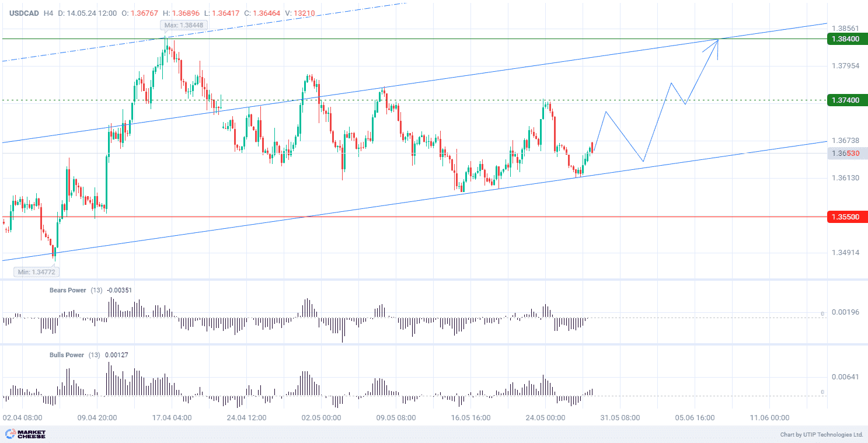Click the 1.38561 price axis value

pos(845,28)
